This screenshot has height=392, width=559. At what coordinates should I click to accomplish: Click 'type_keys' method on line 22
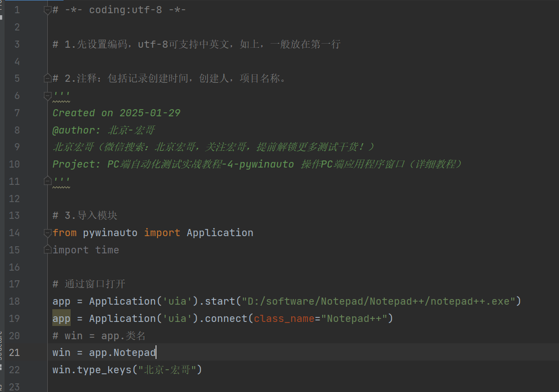click(x=104, y=370)
